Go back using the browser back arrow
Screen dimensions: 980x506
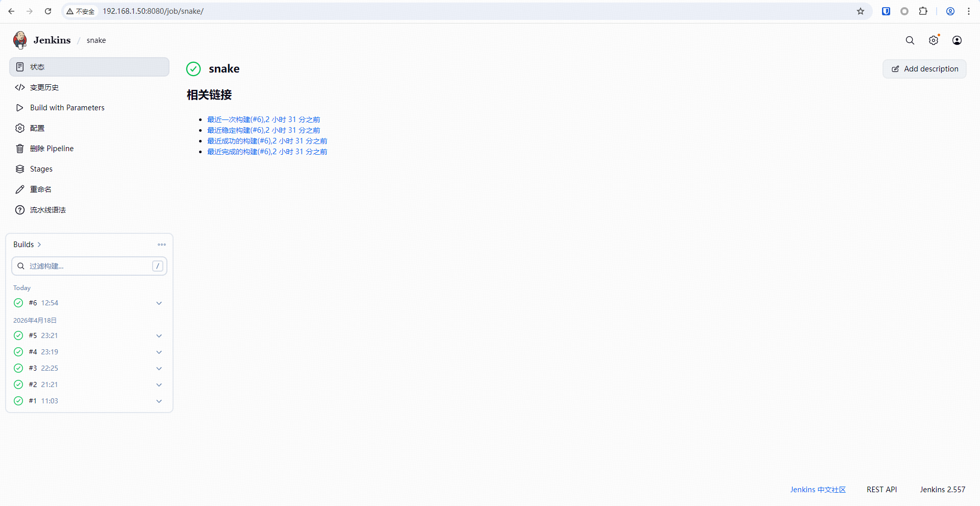[11, 11]
